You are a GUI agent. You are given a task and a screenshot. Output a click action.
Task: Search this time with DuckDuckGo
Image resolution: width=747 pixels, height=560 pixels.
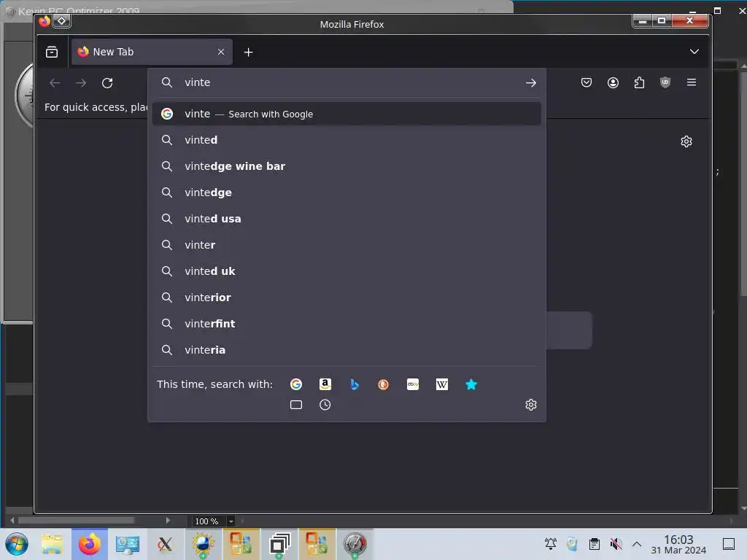383,384
